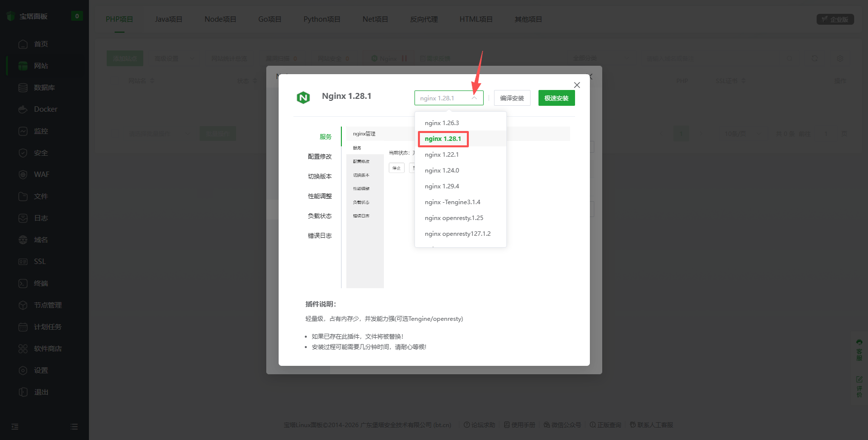Collapse sidebar using bottom-left menu icon

[x=15, y=426]
